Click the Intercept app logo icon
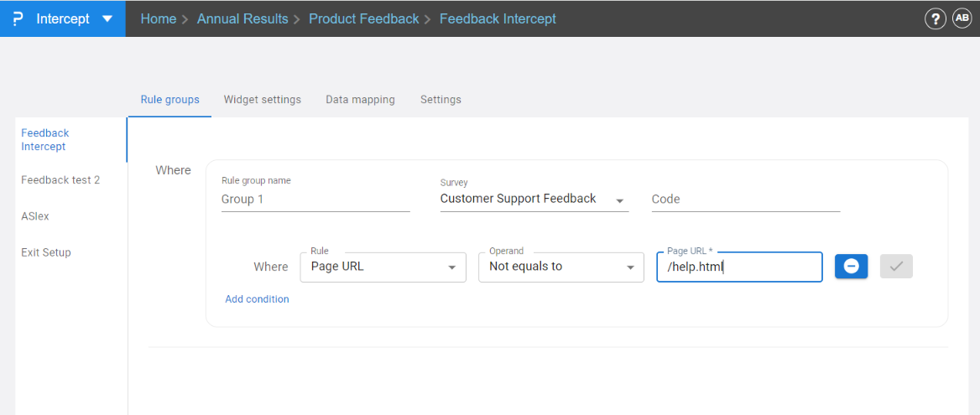The width and height of the screenshot is (980, 415). point(18,18)
